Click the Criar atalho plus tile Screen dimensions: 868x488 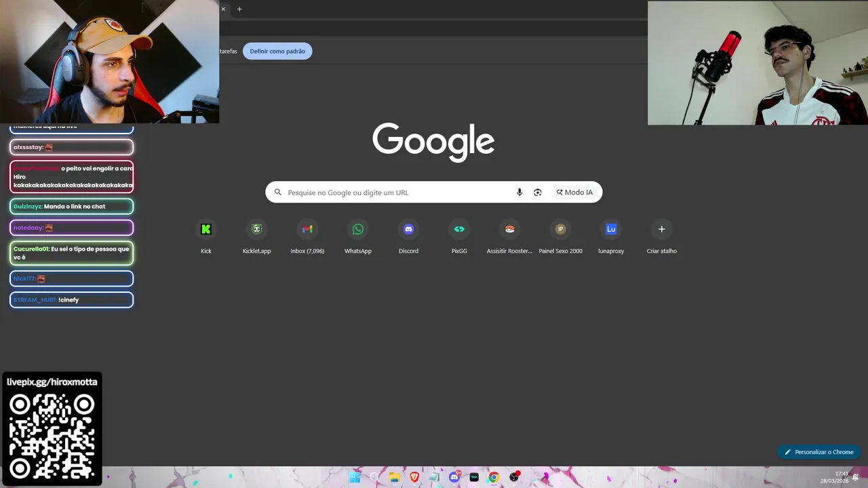coord(662,237)
